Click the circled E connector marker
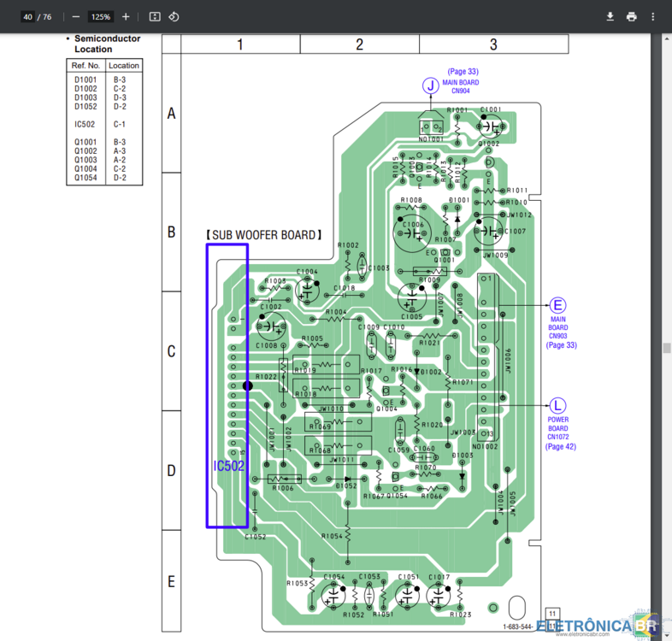This screenshot has width=672, height=641. (x=558, y=305)
